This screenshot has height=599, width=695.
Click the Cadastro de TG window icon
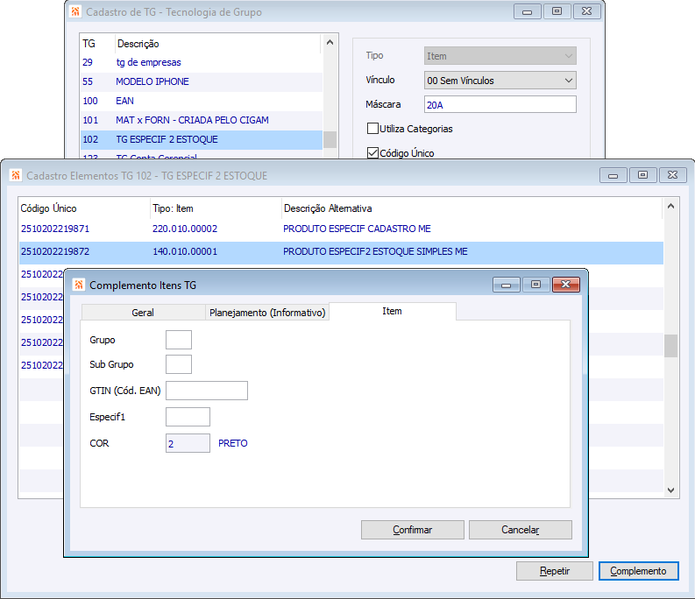click(75, 12)
